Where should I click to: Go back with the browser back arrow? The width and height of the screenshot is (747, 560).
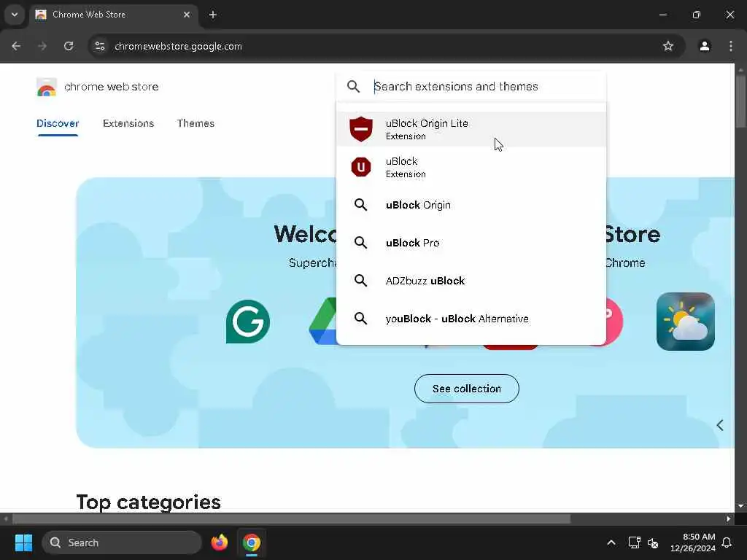click(16, 46)
